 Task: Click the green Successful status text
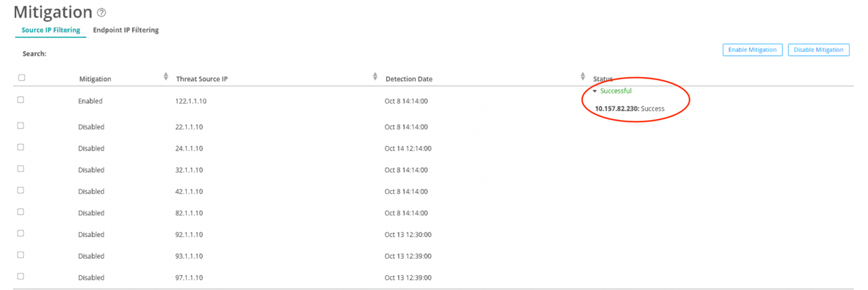[x=616, y=91]
